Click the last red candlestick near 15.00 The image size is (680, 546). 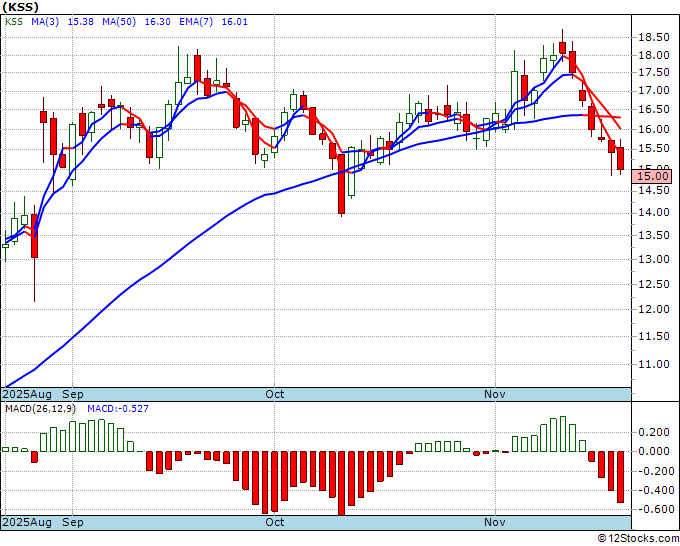(x=621, y=158)
